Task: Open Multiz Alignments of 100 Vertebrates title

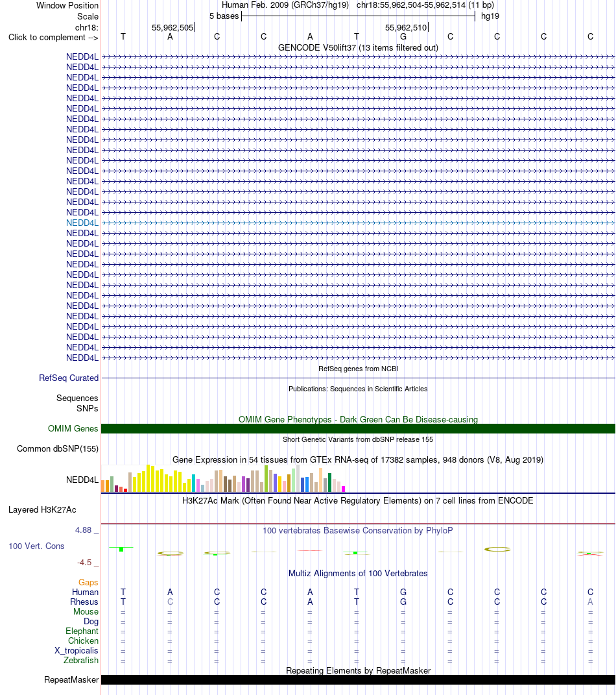Action: tap(358, 573)
